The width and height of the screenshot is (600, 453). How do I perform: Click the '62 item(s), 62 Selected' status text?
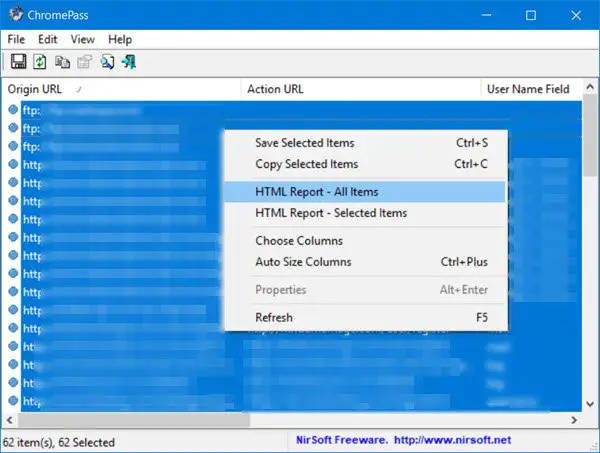pos(59,442)
